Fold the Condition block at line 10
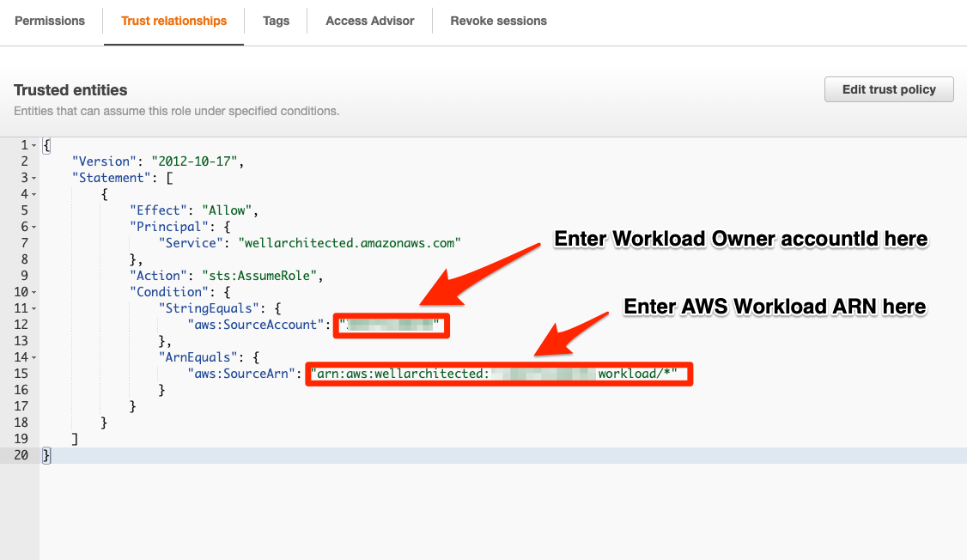 tap(33, 292)
